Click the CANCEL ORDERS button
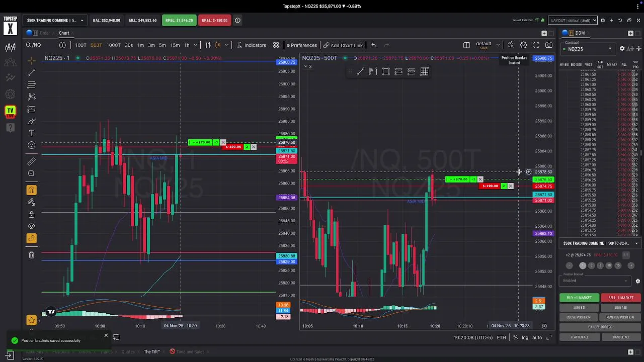The width and height of the screenshot is (644, 362). pyautogui.click(x=600, y=327)
